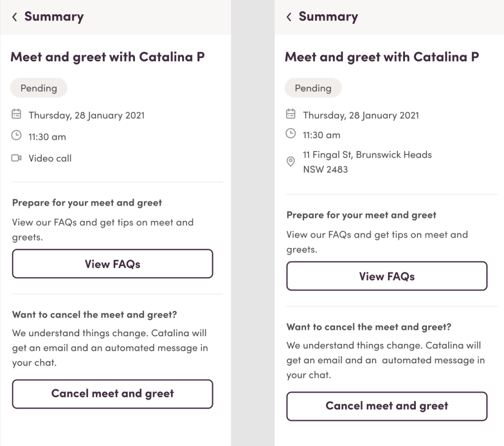The width and height of the screenshot is (504, 446).
Task: Click the 11:30 am time text on right
Action: pos(321,135)
